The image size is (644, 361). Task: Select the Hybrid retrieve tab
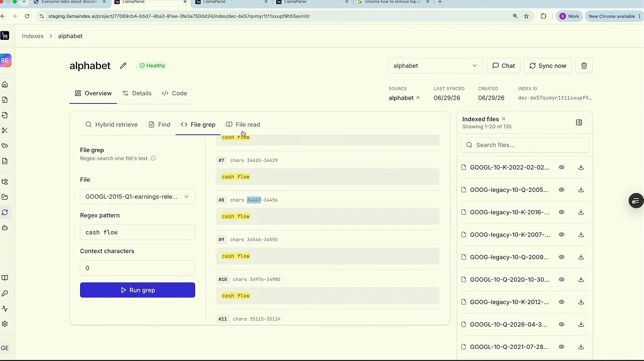[111, 125]
